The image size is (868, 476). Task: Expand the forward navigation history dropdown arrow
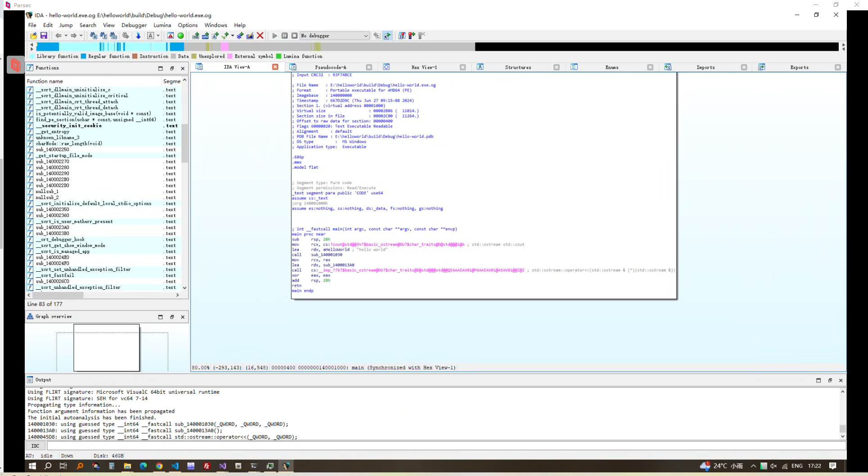pos(81,36)
